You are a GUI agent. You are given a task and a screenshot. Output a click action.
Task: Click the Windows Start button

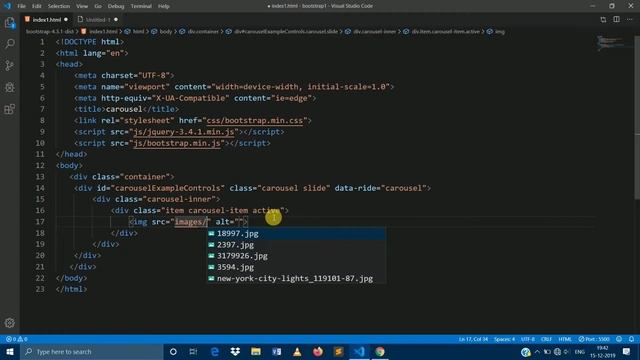[x=10, y=351]
